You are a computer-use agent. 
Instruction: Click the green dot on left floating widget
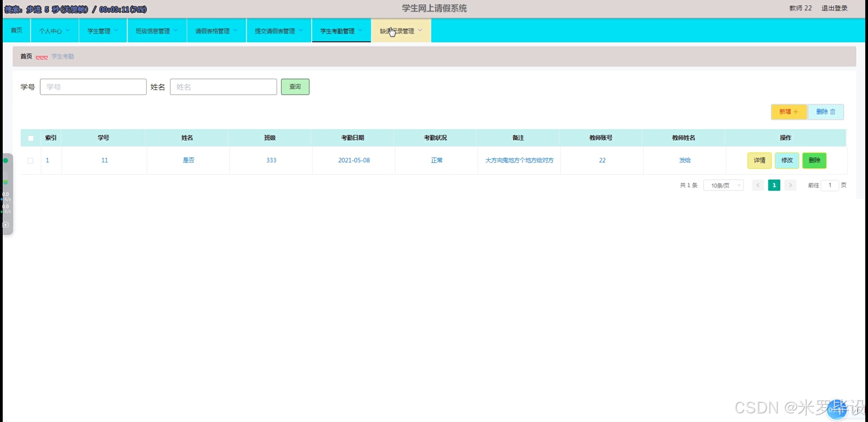pyautogui.click(x=5, y=161)
